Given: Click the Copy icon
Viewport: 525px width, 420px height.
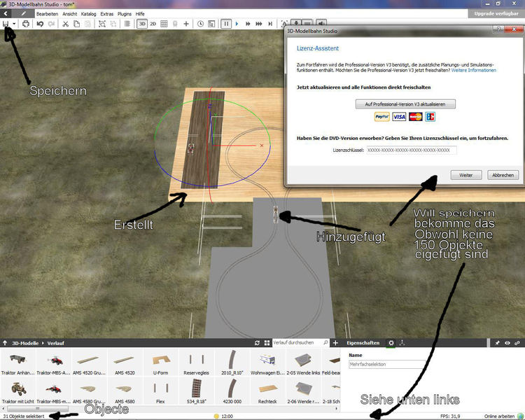Looking at the screenshot, I should [77, 24].
